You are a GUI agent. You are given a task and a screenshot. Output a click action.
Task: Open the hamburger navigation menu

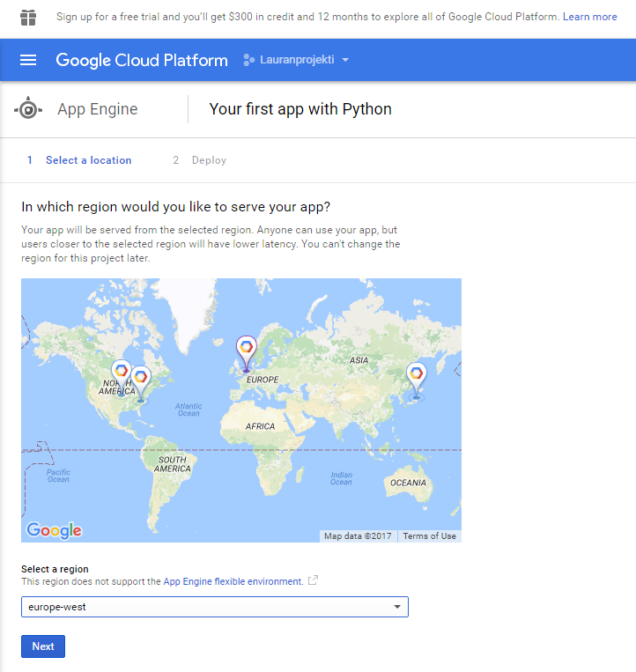point(28,60)
